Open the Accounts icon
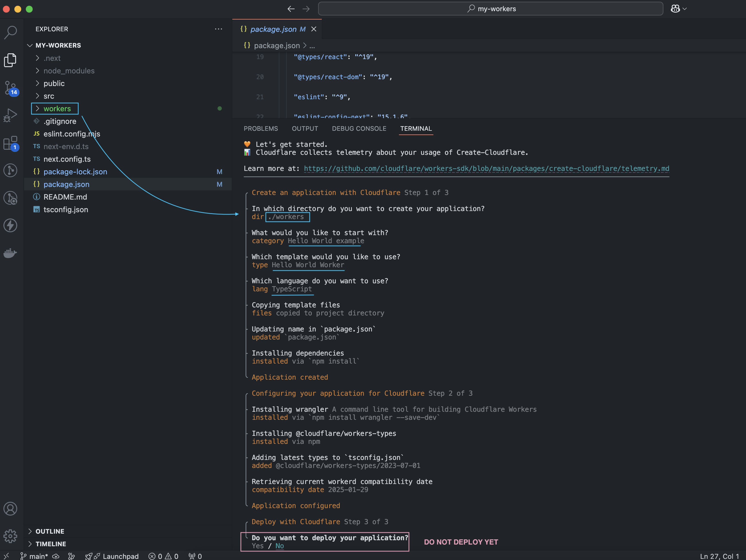This screenshot has width=746, height=560. point(10,508)
